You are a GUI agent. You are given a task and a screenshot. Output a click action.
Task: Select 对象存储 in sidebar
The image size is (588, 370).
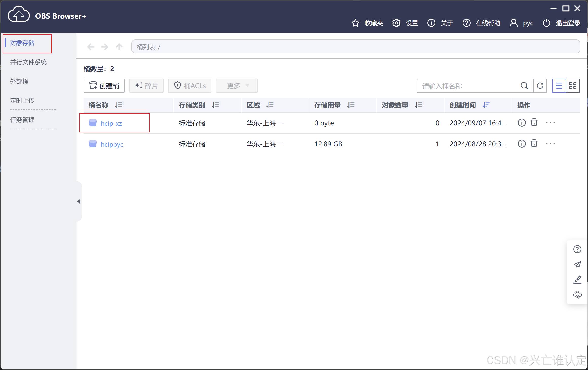coord(22,43)
